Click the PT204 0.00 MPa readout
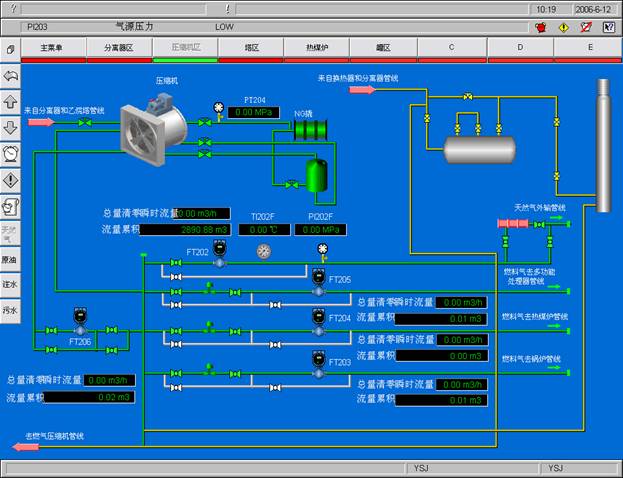The image size is (623, 478). pos(253,112)
